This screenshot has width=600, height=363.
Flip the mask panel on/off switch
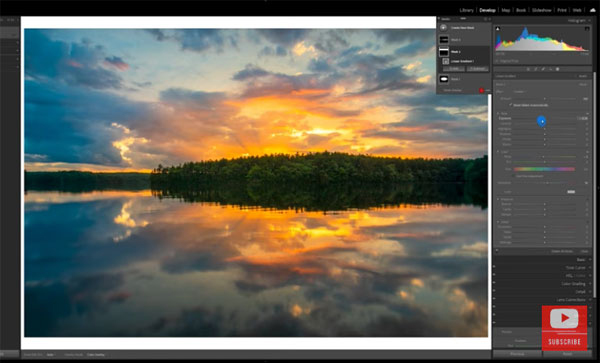497,251
